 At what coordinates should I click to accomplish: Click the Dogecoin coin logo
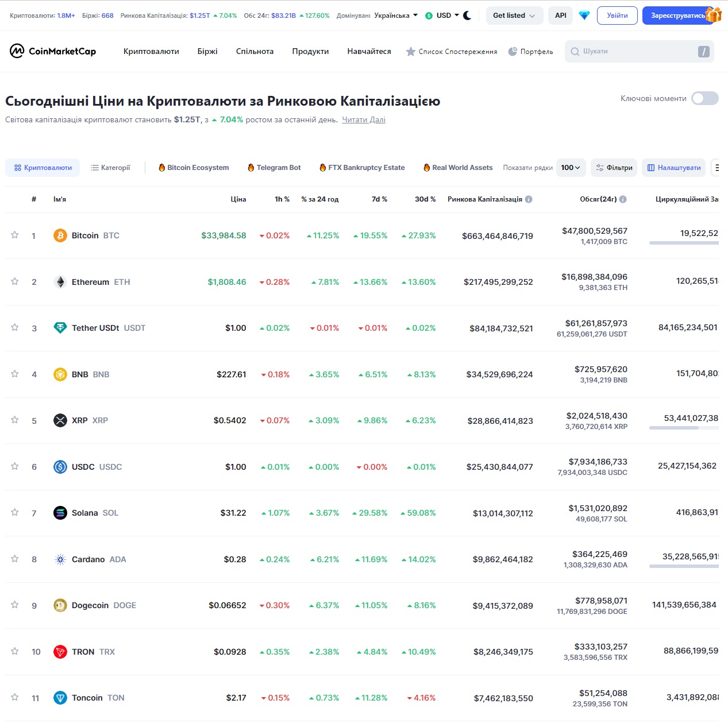coord(60,605)
